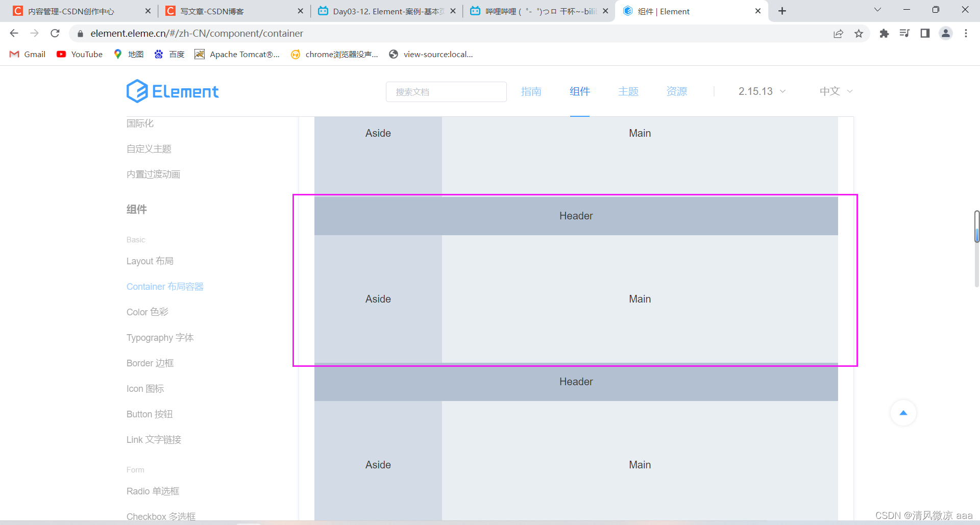This screenshot has width=980, height=525.
Task: Open Button 按钮 in sidebar
Action: pyautogui.click(x=150, y=414)
